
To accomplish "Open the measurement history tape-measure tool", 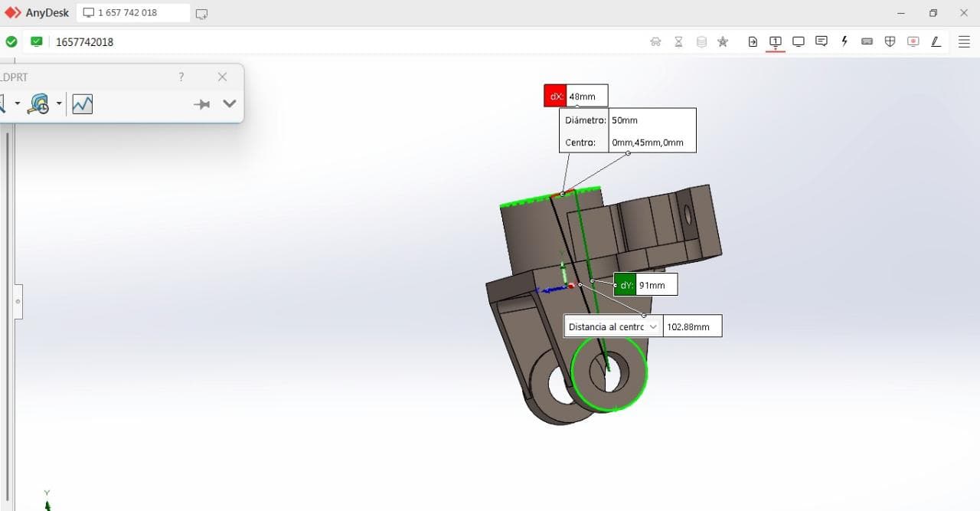I will pos(38,103).
